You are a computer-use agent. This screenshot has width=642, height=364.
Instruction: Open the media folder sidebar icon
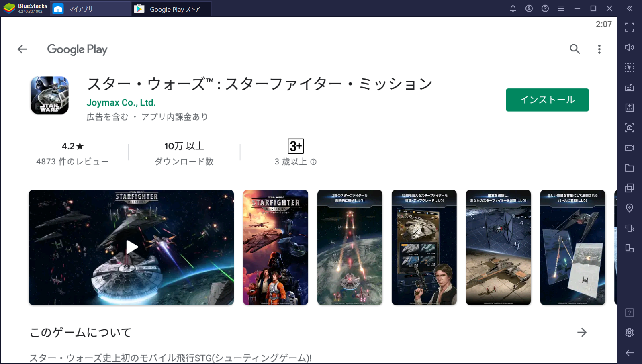tap(630, 168)
